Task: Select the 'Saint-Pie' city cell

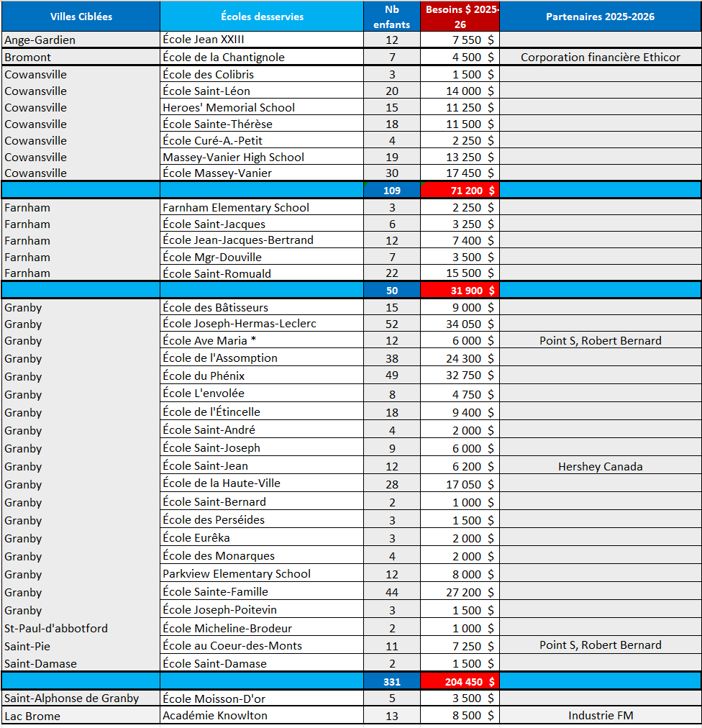Action: coord(81,646)
